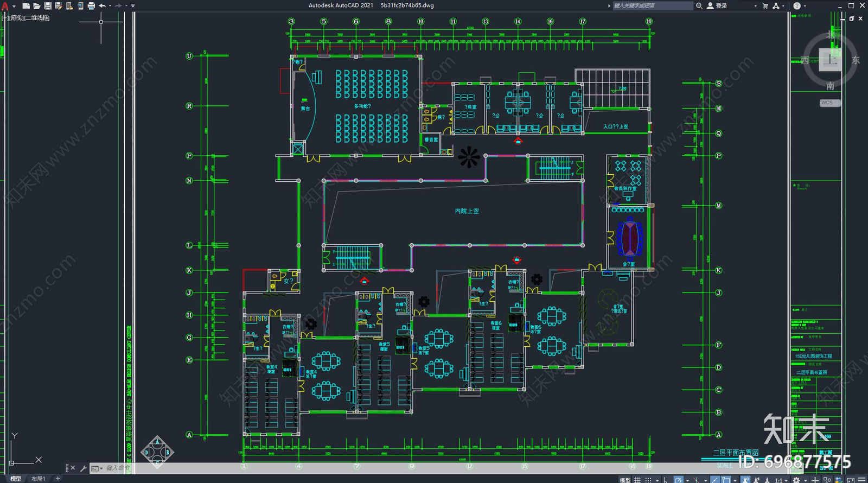The width and height of the screenshot is (868, 483).
Task: Click Save to Web & Mobile icon
Action: [x=80, y=6]
